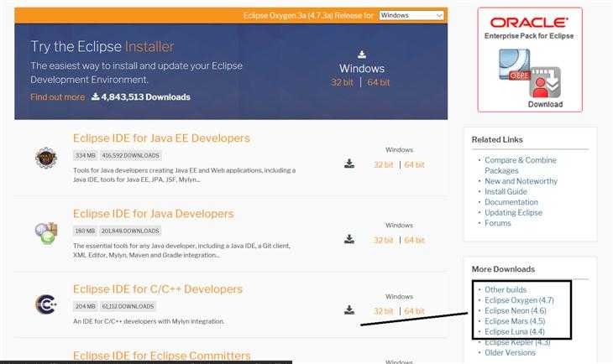613x364 pixels.
Task: Click the 204 MB size badge
Action: (x=85, y=306)
